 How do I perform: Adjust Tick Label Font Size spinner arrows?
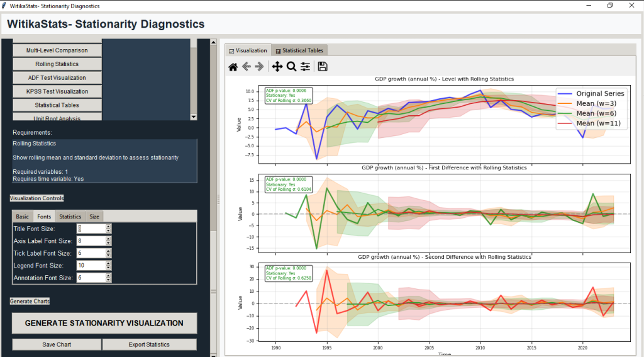[108, 253]
